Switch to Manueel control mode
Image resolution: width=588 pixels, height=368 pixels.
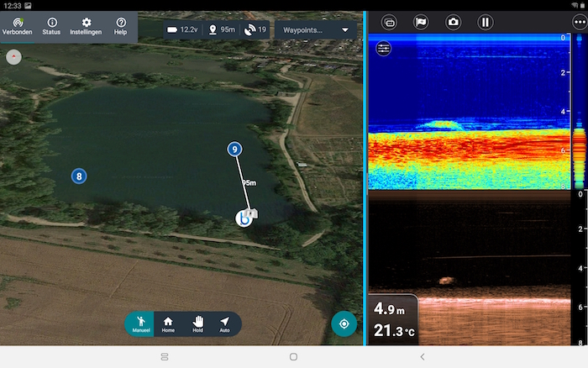[x=140, y=324]
